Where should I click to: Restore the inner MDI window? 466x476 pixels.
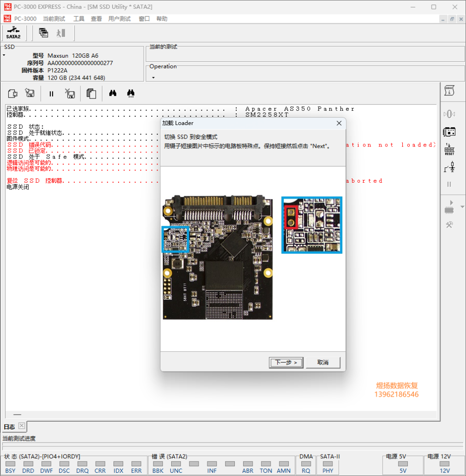tap(452, 19)
